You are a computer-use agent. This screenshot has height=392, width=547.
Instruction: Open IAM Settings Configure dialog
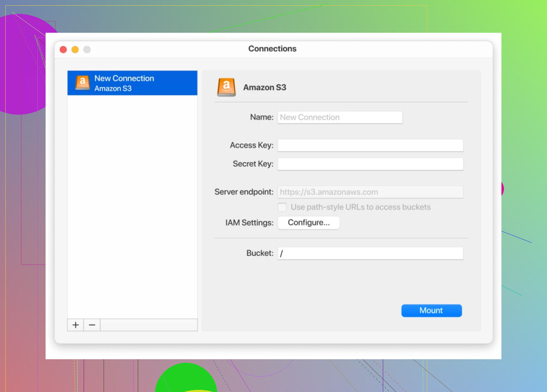(x=309, y=223)
